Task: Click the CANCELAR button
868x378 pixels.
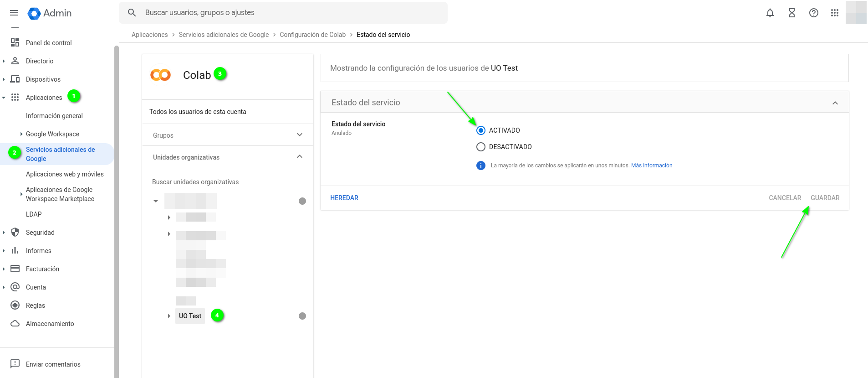Action: pos(785,198)
